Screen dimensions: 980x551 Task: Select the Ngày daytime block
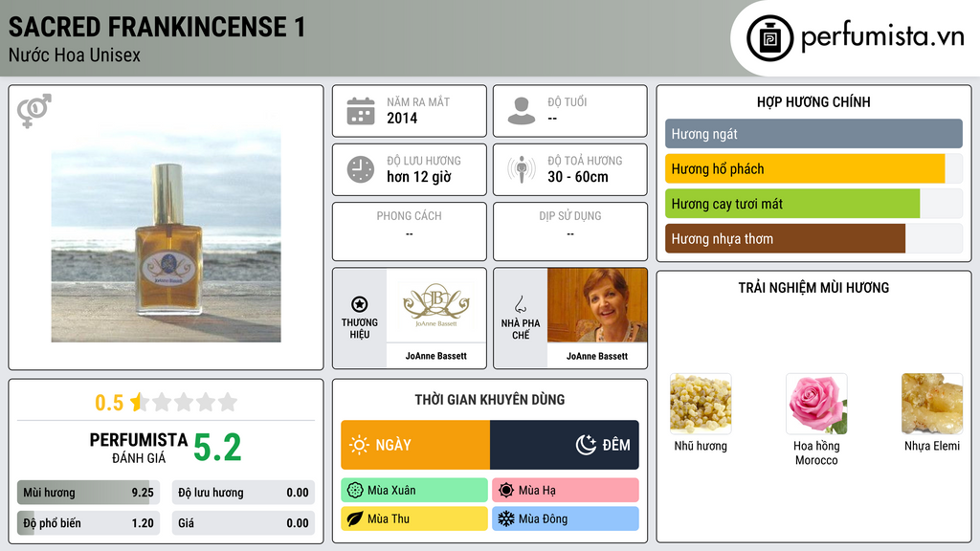tap(415, 445)
